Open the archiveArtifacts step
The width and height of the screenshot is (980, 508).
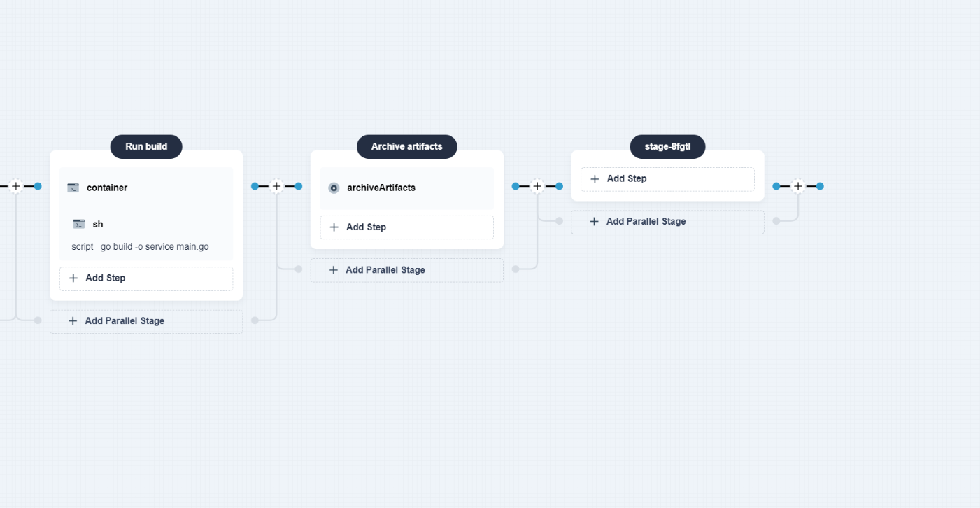pyautogui.click(x=381, y=188)
